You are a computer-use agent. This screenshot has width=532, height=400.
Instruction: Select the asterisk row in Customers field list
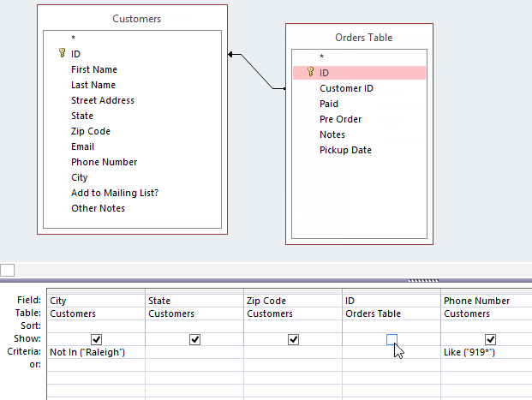pyautogui.click(x=74, y=39)
